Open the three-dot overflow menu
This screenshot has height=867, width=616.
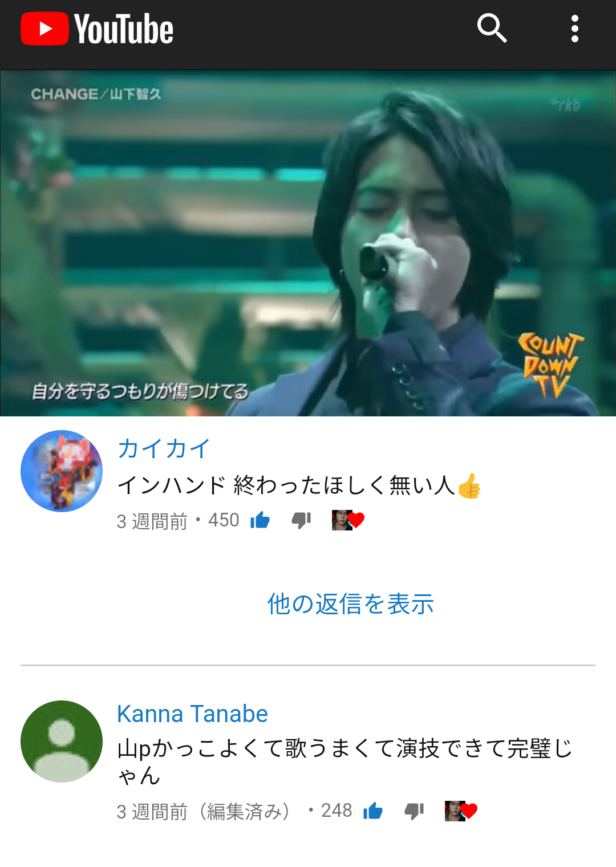coord(574,29)
